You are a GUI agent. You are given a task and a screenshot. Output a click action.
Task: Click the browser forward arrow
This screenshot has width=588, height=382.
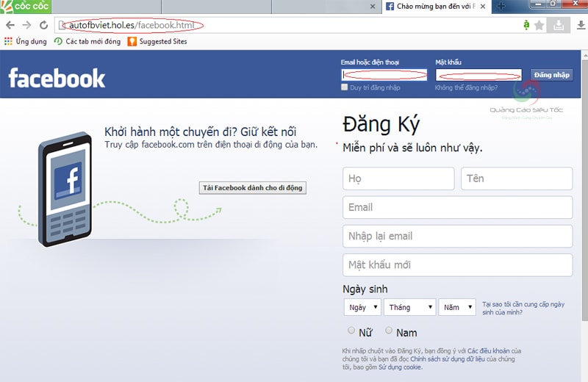tap(26, 25)
